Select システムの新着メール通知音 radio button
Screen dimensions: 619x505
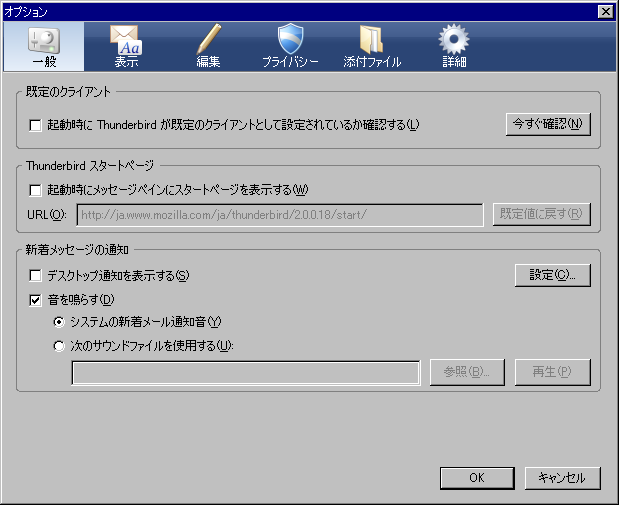pos(59,322)
